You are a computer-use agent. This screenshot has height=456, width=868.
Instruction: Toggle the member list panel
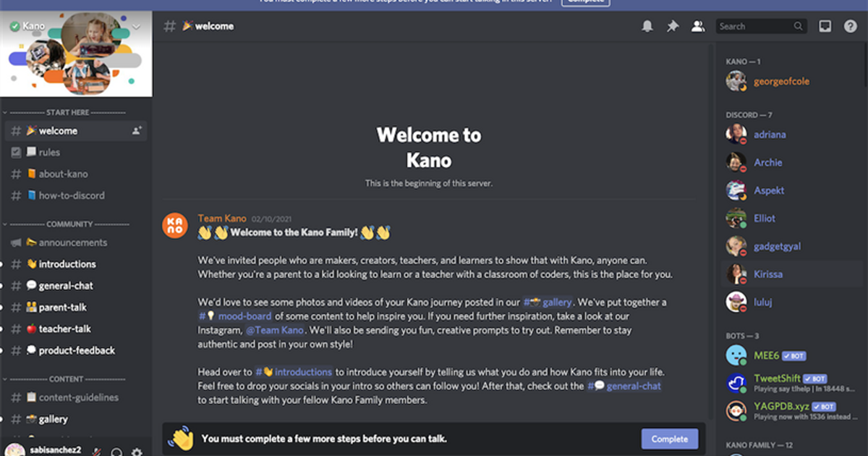698,26
